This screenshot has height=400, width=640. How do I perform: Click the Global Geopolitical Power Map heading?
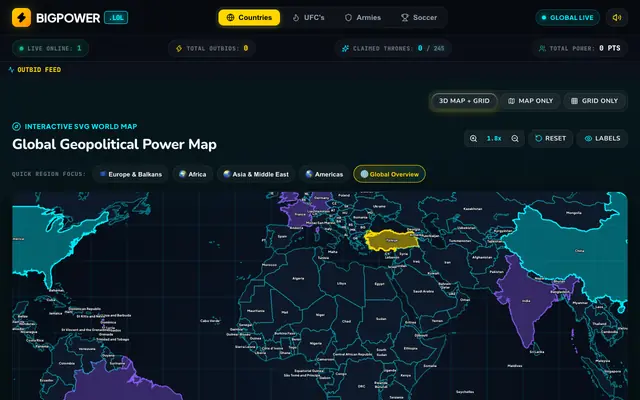click(x=114, y=144)
